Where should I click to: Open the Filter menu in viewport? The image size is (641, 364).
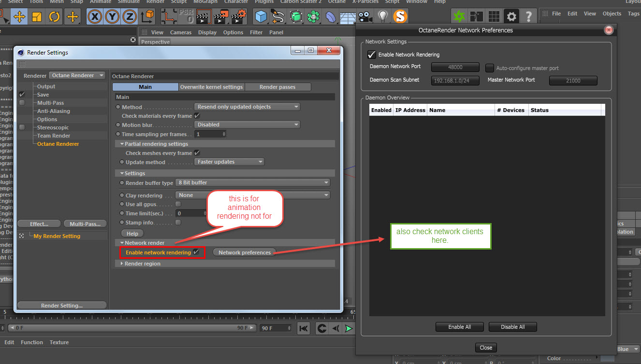(x=256, y=32)
